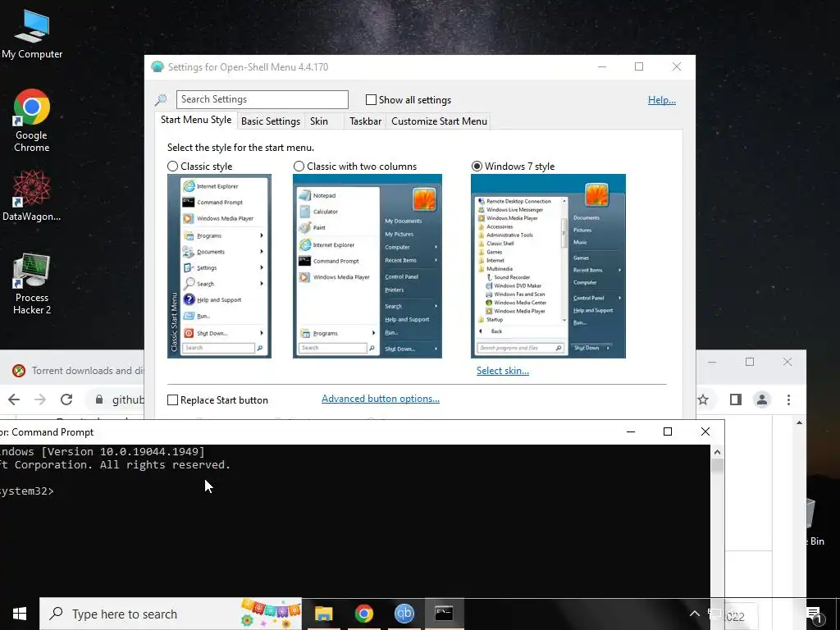Screen dimensions: 840x630
Task: Click Command Prompt scrollbar up arrow
Action: tap(717, 452)
